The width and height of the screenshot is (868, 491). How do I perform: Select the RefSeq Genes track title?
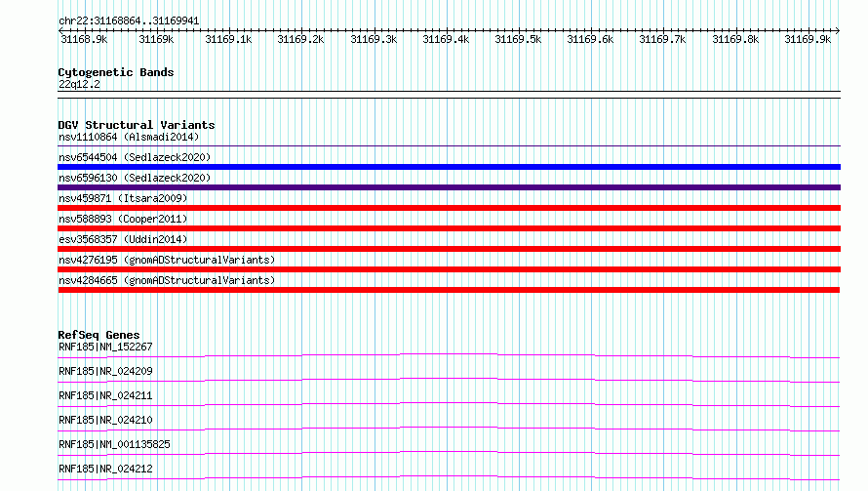click(x=99, y=335)
